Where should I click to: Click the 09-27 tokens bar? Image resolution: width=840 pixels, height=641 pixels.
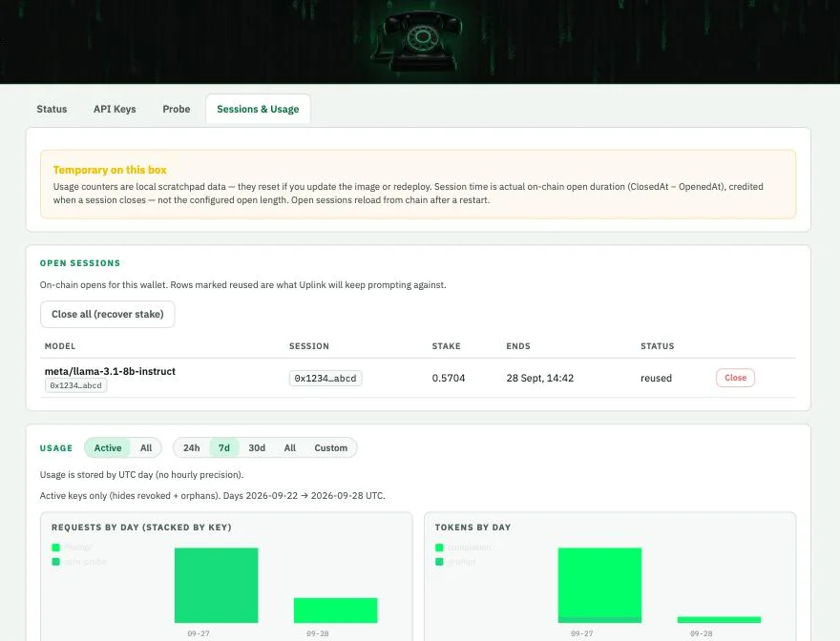[599, 586]
